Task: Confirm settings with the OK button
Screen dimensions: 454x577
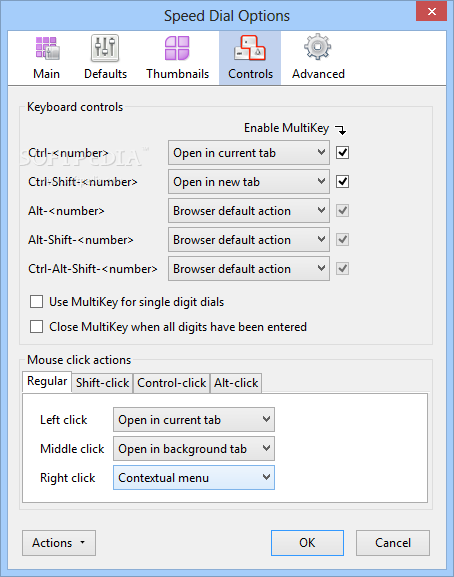Action: (x=307, y=543)
